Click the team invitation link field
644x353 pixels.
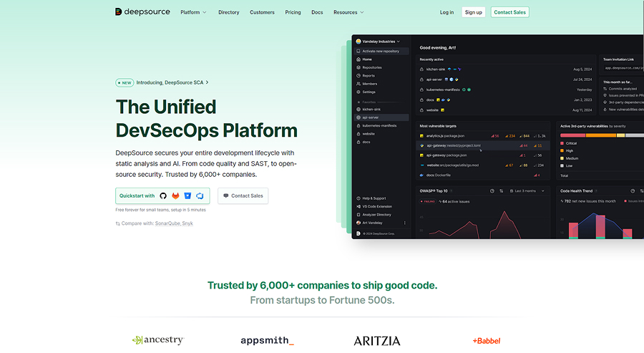[x=623, y=68]
